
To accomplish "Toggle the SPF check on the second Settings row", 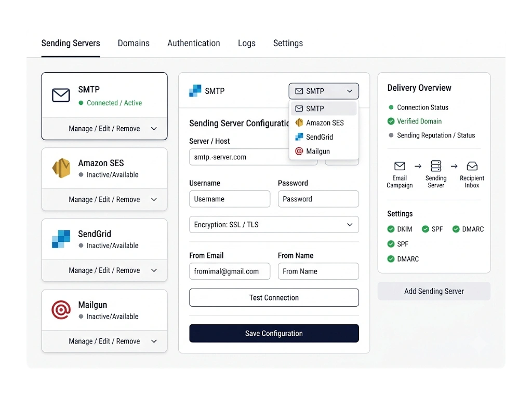I will click(391, 244).
